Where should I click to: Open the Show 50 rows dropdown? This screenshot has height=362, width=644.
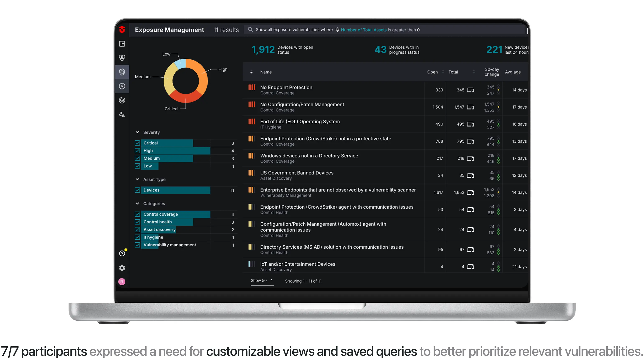click(x=261, y=281)
